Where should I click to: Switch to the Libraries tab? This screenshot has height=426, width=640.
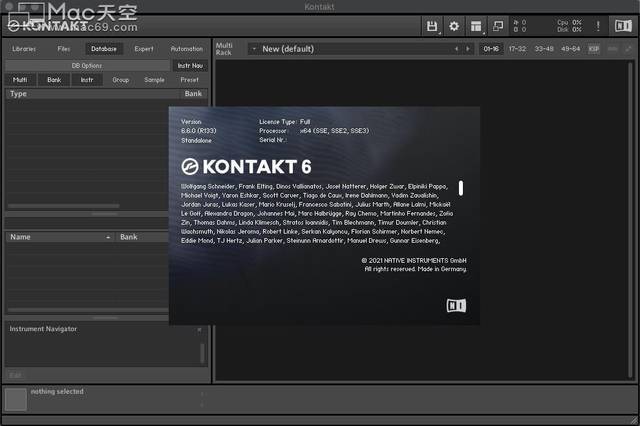pos(24,49)
